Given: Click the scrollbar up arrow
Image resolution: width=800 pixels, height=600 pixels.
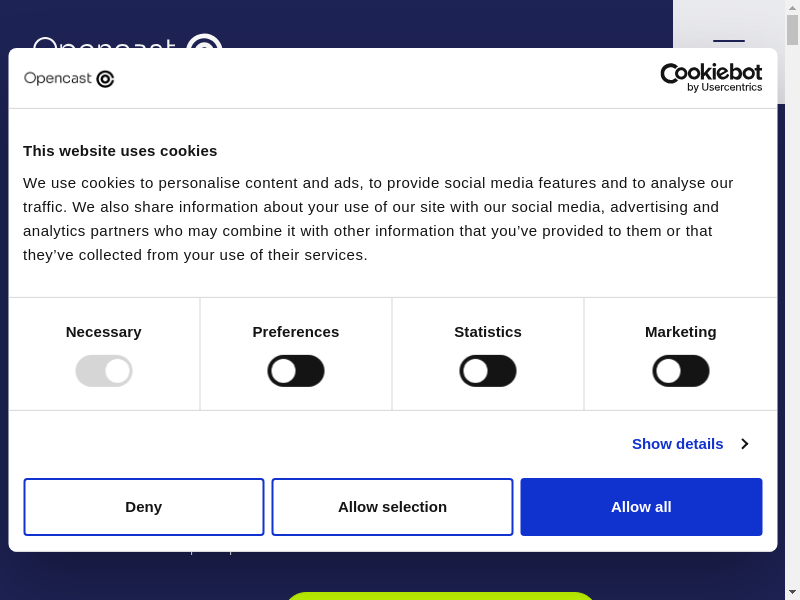Looking at the screenshot, I should click(x=792, y=8).
